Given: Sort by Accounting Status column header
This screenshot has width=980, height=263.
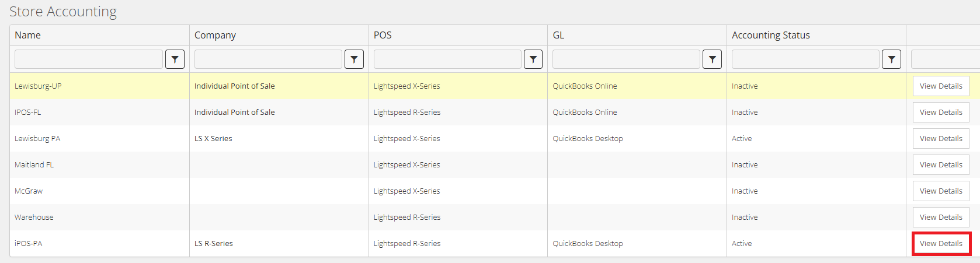Looking at the screenshot, I should (x=770, y=35).
